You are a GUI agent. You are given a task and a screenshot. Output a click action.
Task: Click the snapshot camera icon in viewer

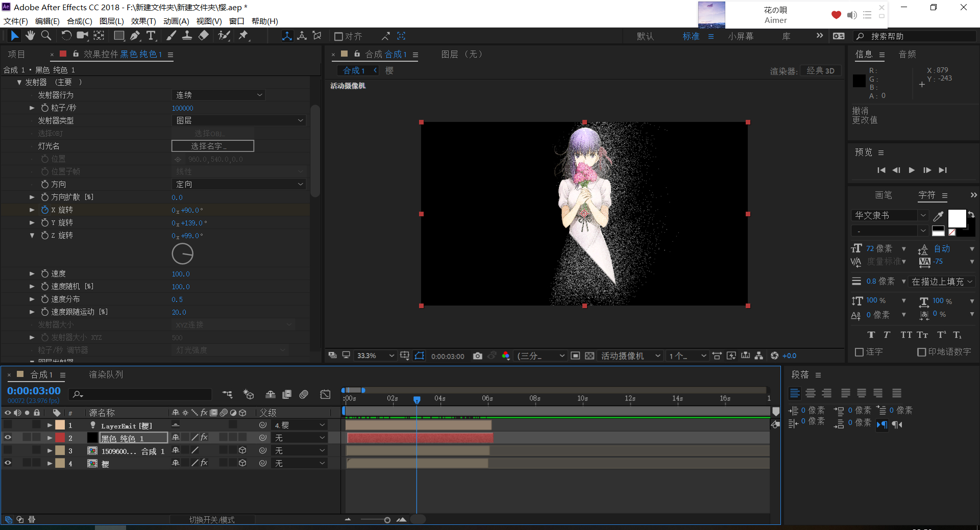coord(477,356)
